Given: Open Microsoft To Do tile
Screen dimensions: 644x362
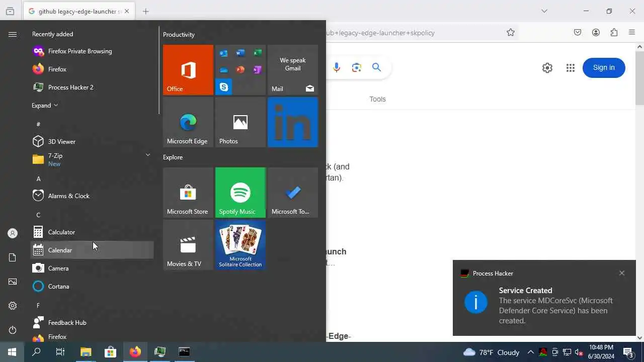Looking at the screenshot, I should (293, 193).
